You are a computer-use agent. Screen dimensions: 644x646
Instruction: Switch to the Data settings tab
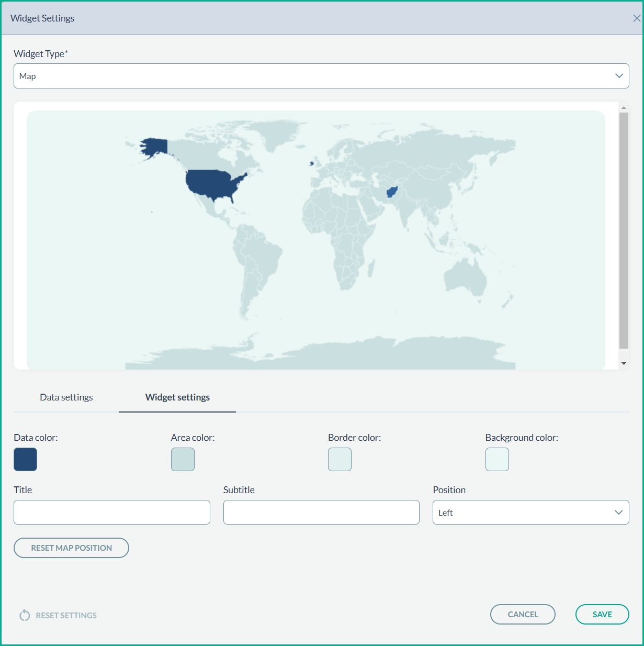(x=66, y=397)
